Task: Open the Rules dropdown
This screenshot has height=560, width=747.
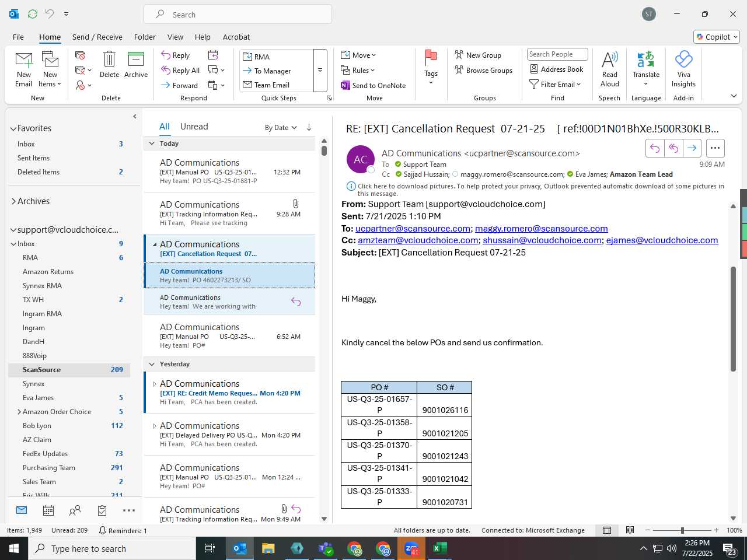Action: tap(358, 70)
